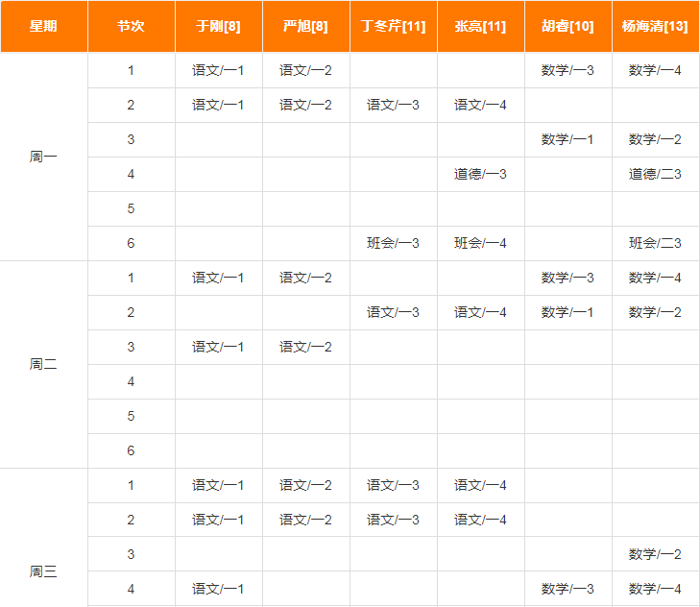700x607 pixels.
Task: Select teacher header 张亮[11]
Action: click(x=481, y=26)
